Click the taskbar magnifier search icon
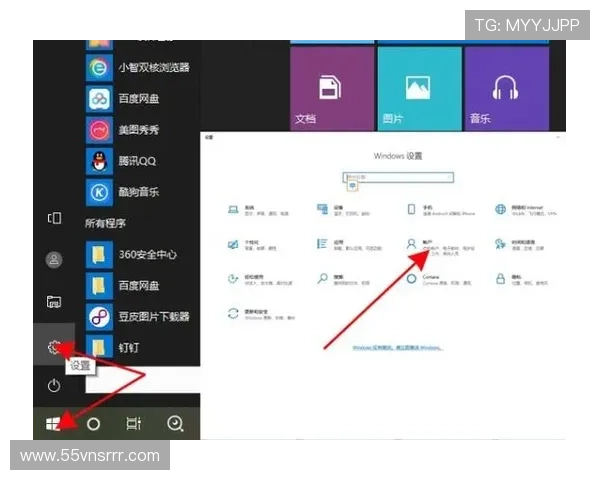600x480 pixels. tap(175, 424)
